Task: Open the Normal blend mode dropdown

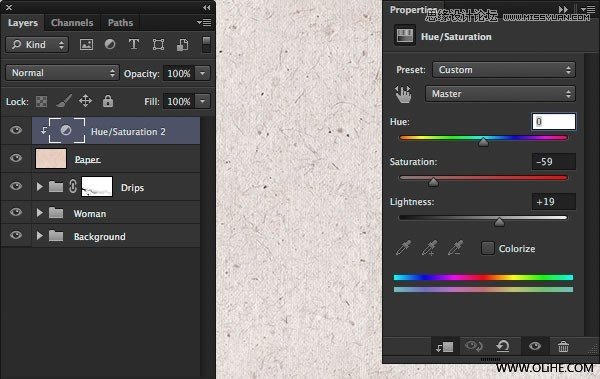Action: pos(62,73)
